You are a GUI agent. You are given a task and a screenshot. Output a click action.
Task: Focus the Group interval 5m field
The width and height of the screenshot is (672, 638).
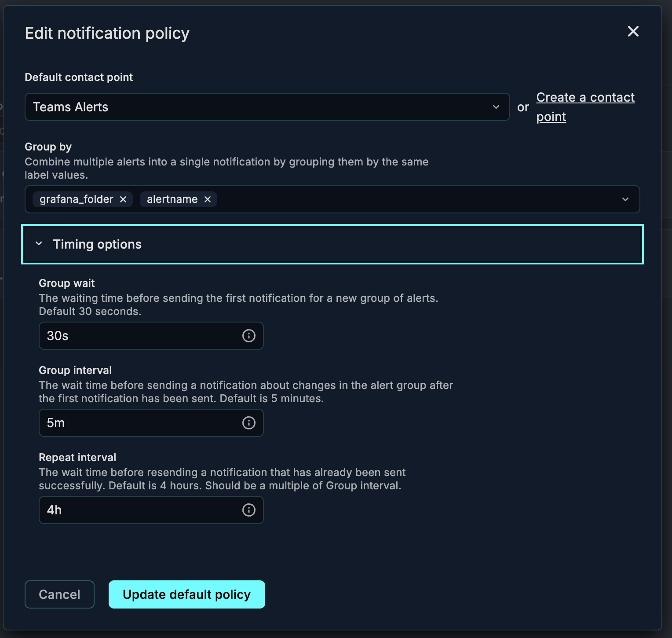141,423
